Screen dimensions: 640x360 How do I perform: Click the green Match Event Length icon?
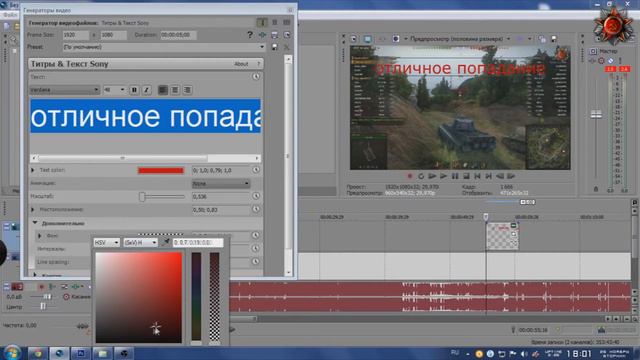(x=262, y=35)
